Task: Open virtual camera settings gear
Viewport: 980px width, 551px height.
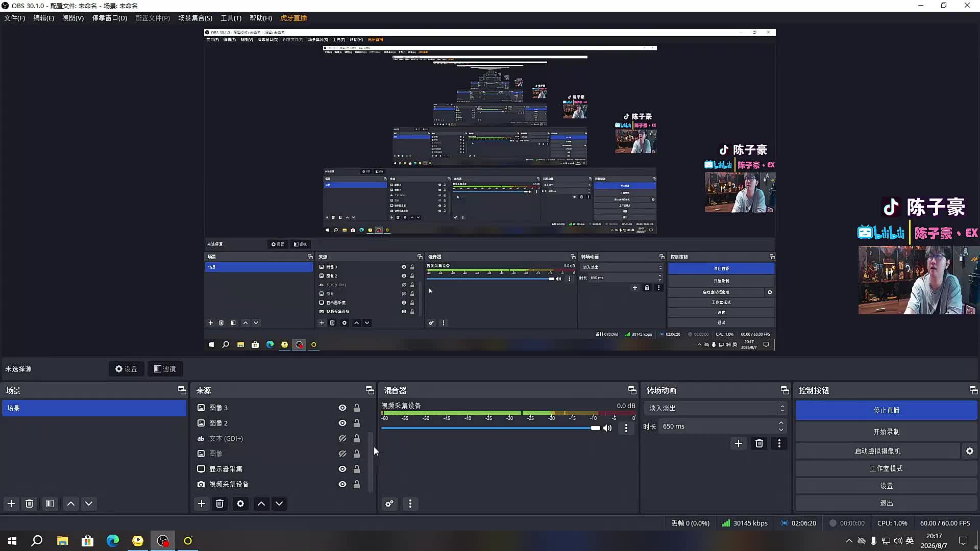Action: click(970, 451)
